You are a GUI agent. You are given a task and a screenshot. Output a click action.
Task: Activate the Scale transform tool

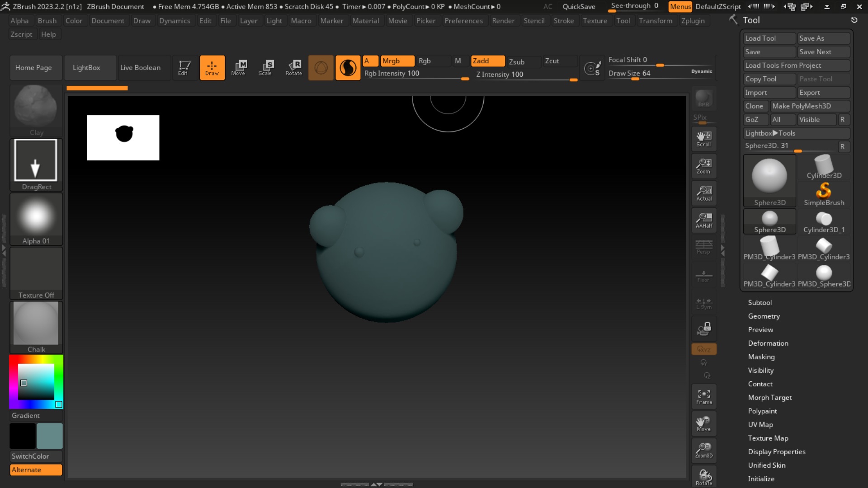[265, 67]
